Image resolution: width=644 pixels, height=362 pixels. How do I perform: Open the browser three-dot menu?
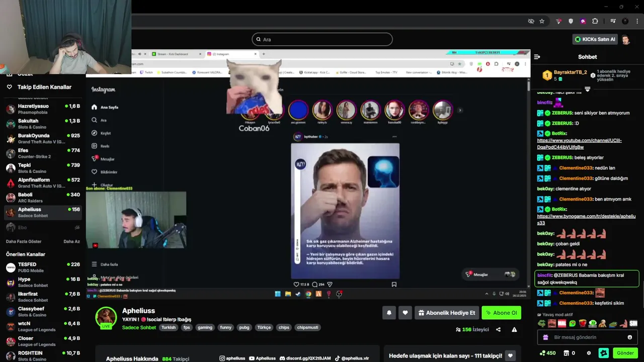click(637, 21)
